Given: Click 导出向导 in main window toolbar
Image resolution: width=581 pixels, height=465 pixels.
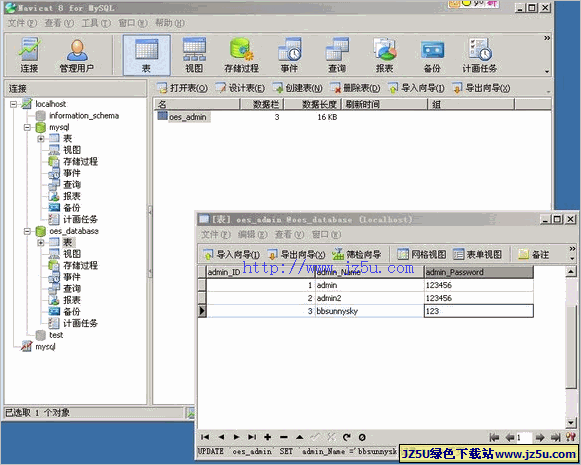Looking at the screenshot, I should click(481, 88).
